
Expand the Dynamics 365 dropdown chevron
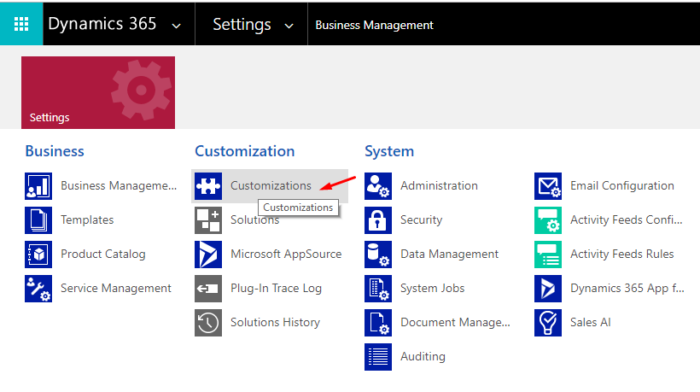pos(176,26)
